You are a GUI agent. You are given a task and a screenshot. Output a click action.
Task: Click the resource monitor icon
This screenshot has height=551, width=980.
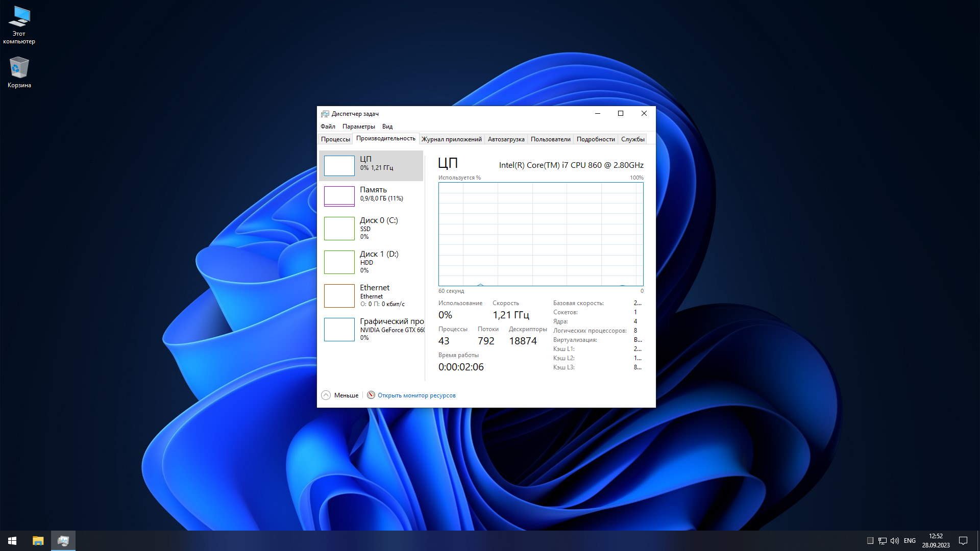coord(371,395)
